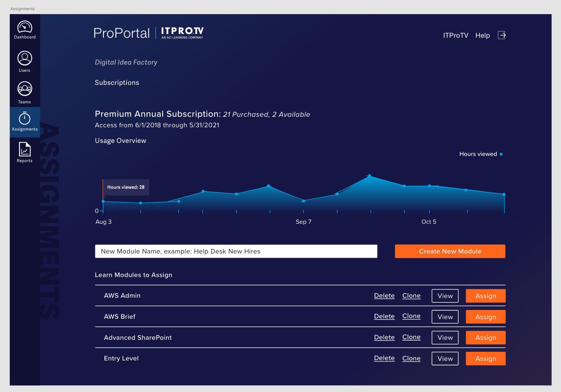Image resolution: width=561 pixels, height=392 pixels.
Task: Click the Sep 7 axis label
Action: (x=304, y=222)
